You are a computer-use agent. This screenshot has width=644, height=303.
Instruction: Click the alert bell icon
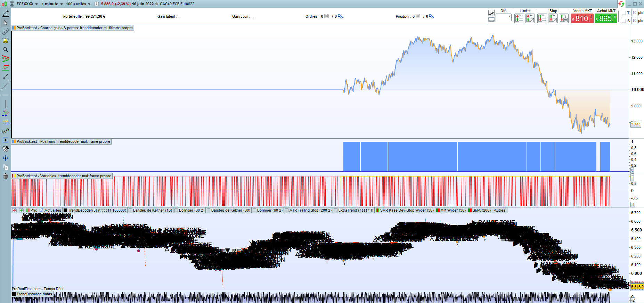click(6, 41)
